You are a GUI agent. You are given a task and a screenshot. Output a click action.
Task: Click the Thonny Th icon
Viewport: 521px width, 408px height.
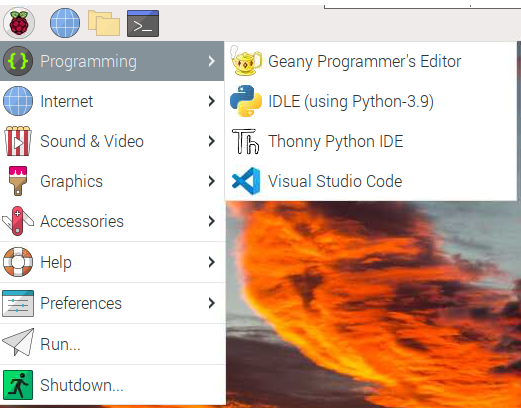(x=246, y=141)
